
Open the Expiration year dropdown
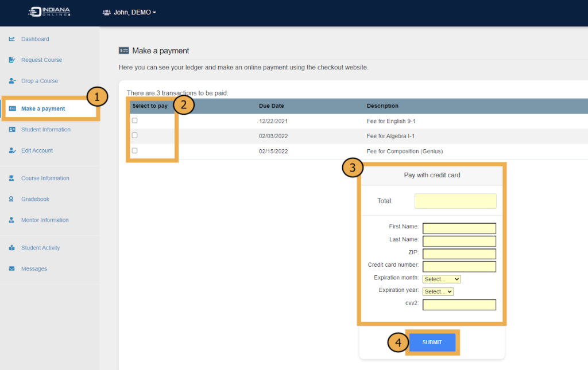click(x=438, y=291)
